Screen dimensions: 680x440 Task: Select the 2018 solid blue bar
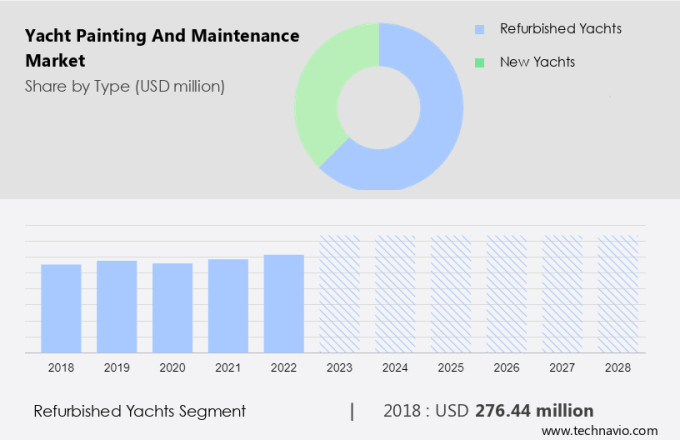click(x=61, y=308)
